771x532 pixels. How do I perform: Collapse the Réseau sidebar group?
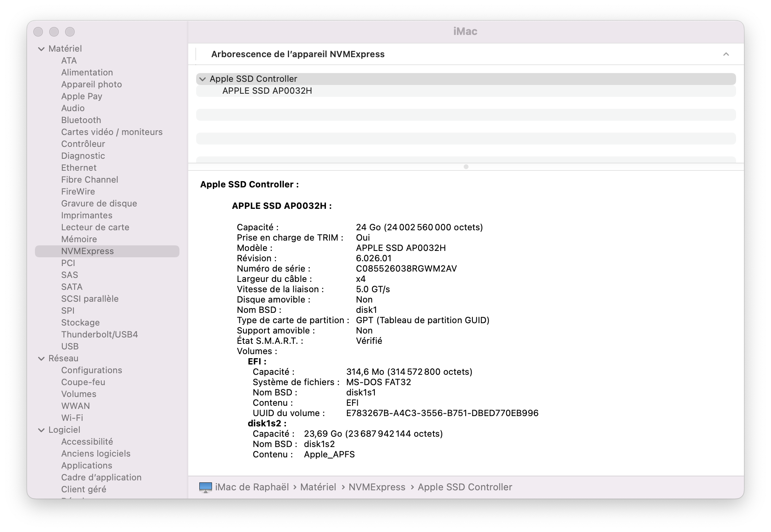tap(41, 359)
